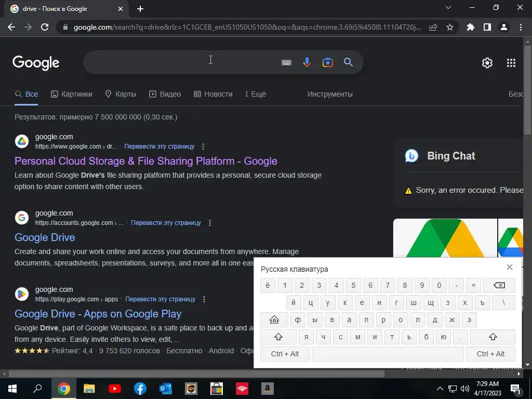Share this page from address bar
This screenshot has width=532, height=399.
(433, 27)
